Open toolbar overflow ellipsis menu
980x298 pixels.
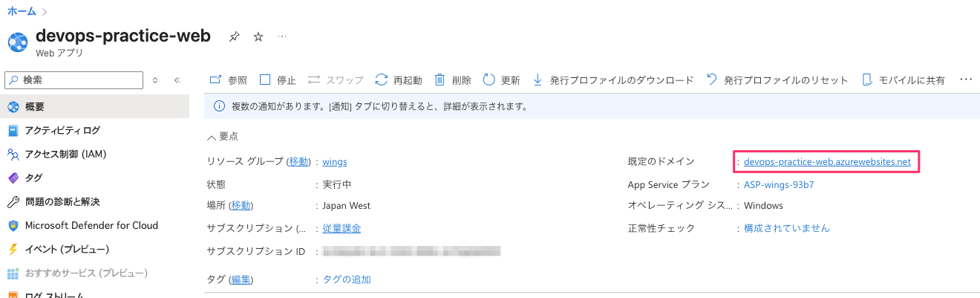[966, 79]
